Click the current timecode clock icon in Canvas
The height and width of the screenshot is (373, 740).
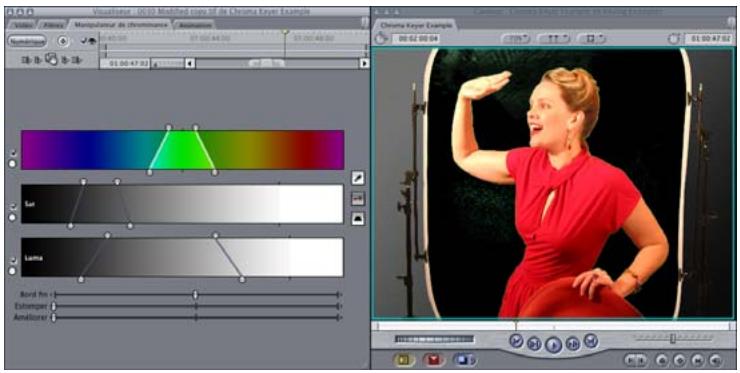(x=673, y=39)
